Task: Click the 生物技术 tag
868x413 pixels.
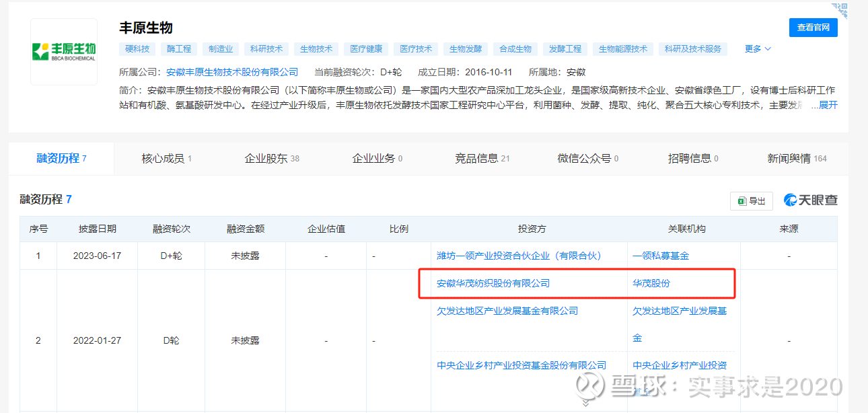Action: 316,49
